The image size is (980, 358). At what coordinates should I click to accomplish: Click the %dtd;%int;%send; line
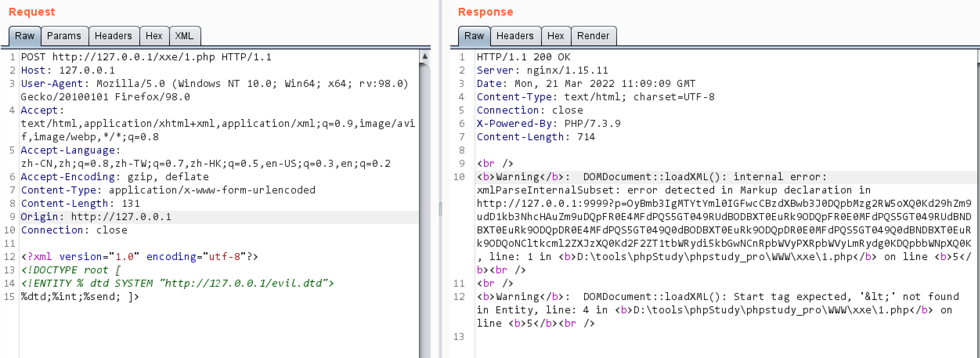[80, 297]
